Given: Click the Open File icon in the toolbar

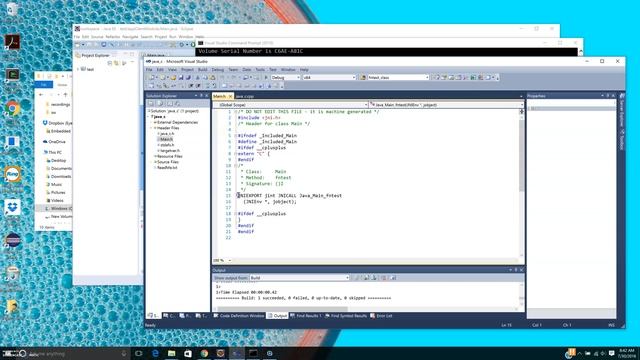Looking at the screenshot, I should point(173,78).
